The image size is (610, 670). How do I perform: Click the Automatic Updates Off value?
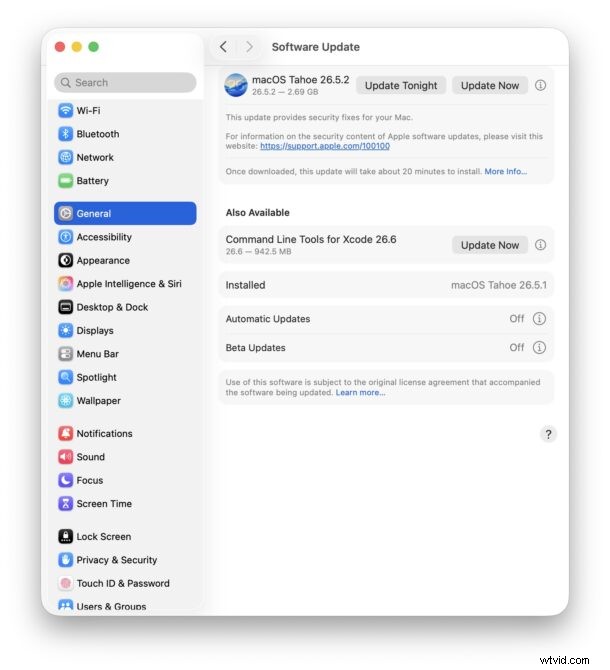click(517, 319)
